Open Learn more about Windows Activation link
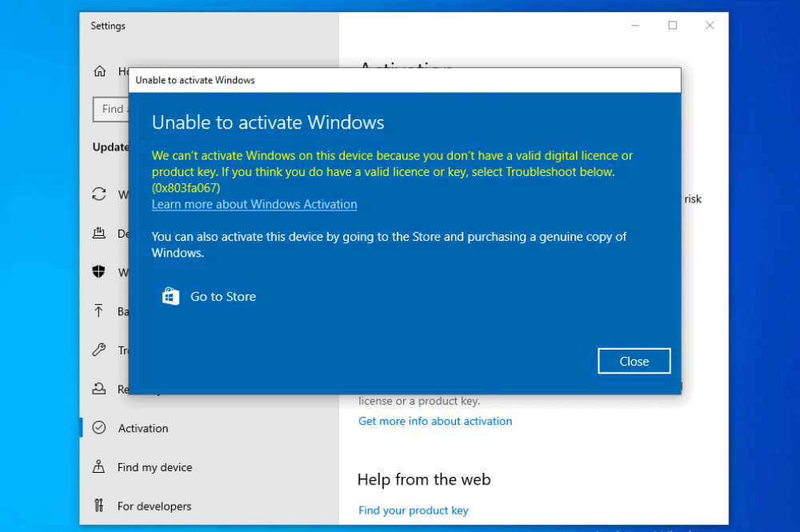Viewport: 800px width, 532px height. point(254,204)
